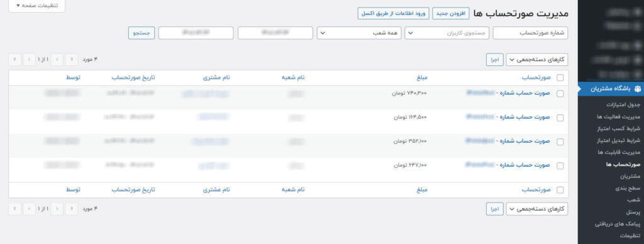Check the invoice row with amount ۳۵۲,۱۰۰ تومان
Screen dimensions: 644x244
pos(560,141)
